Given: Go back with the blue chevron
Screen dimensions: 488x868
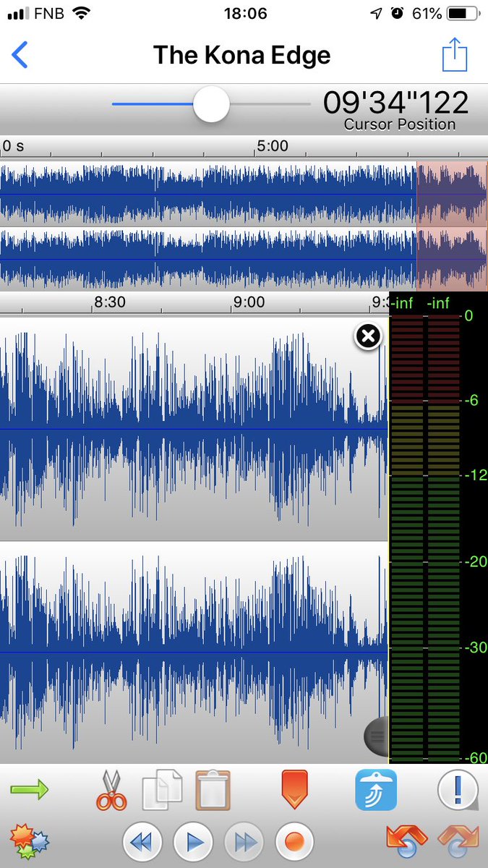Looking at the screenshot, I should [x=20, y=55].
